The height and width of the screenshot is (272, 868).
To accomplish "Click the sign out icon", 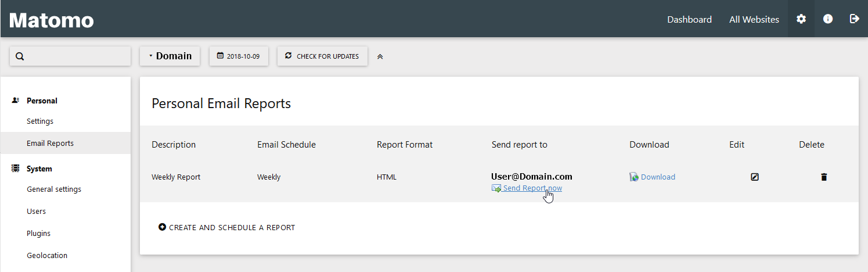I will pyautogui.click(x=854, y=19).
